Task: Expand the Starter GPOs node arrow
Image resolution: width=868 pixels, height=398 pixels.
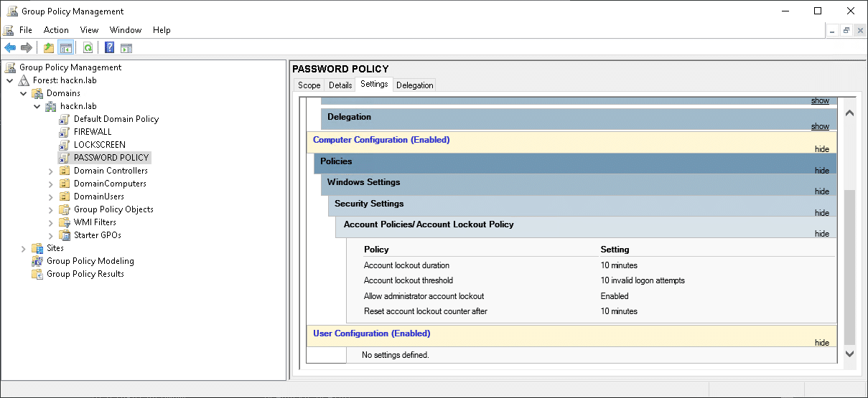Action: pyautogui.click(x=51, y=235)
